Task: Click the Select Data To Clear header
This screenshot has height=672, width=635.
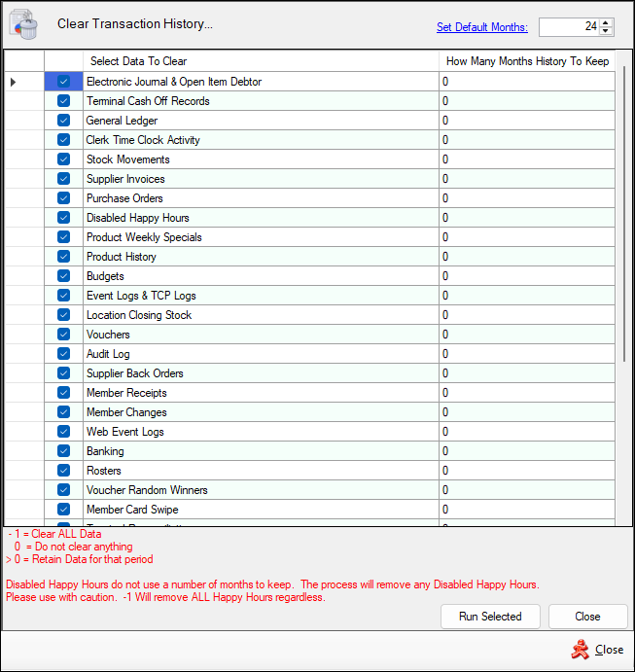Action: coord(261,61)
